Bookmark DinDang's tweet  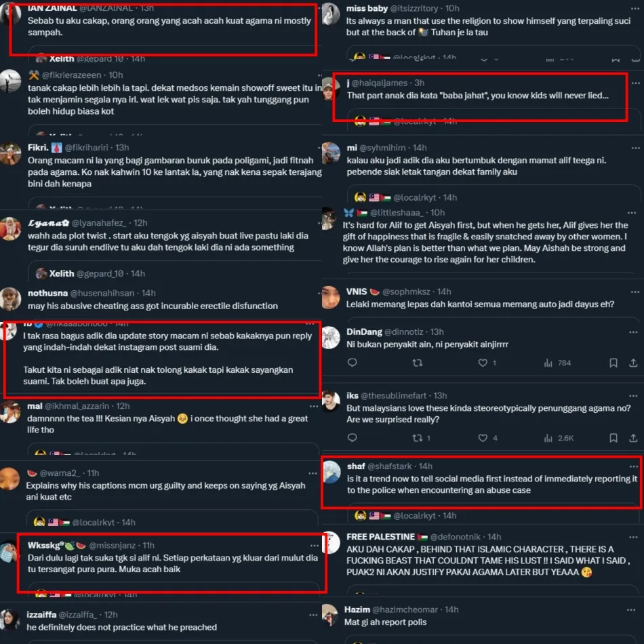pos(613,363)
